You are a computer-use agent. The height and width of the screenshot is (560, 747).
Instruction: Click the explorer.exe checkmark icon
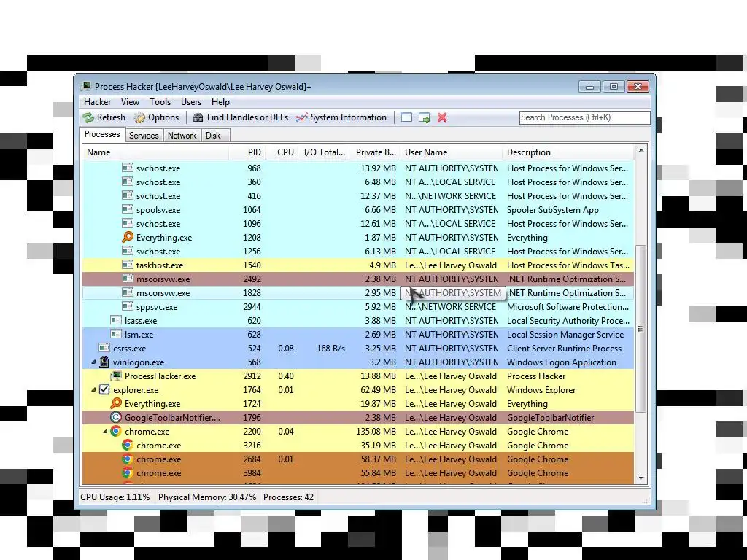click(104, 389)
